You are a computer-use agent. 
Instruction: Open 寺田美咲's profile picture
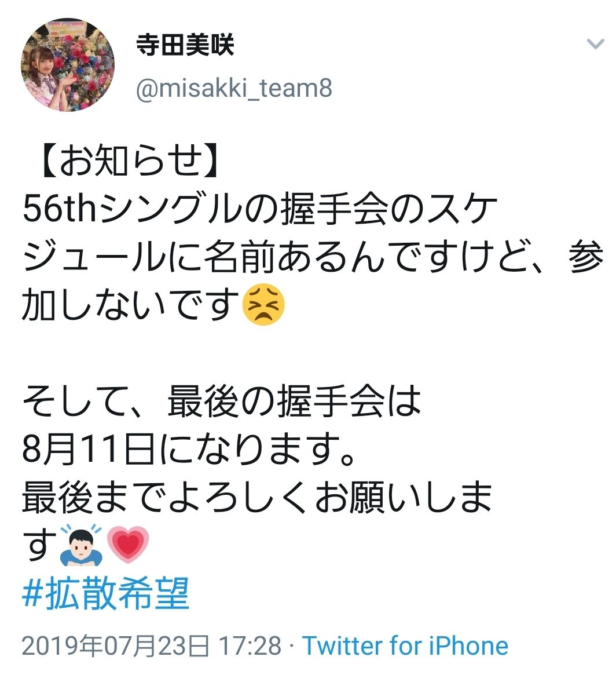68,64
